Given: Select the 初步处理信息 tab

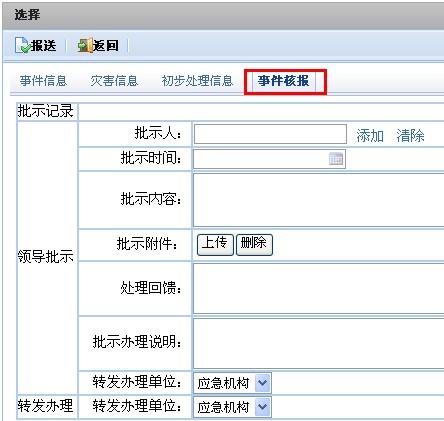Looking at the screenshot, I should (x=197, y=81).
